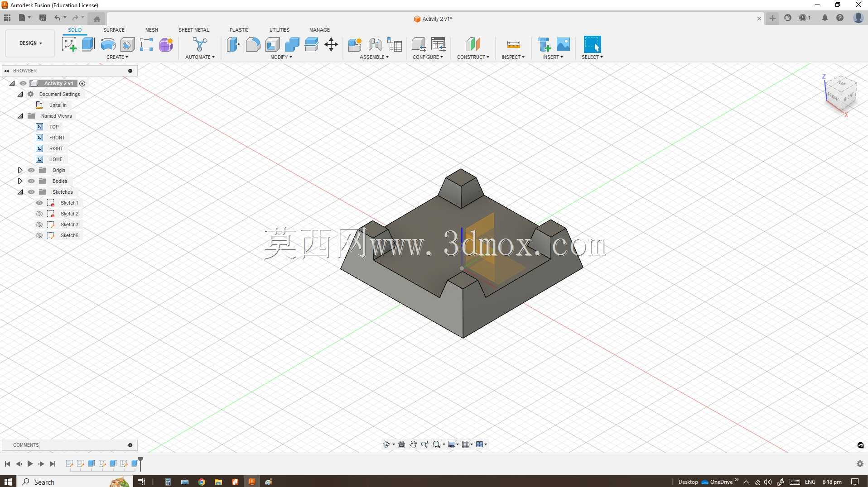Viewport: 868px width, 487px height.
Task: Expand the Origin folder
Action: tap(20, 170)
